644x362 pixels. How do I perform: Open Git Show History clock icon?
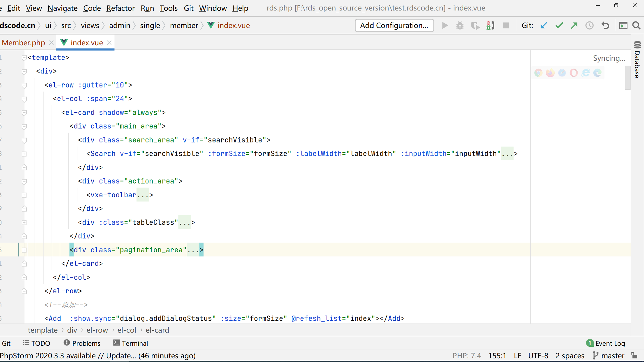589,25
